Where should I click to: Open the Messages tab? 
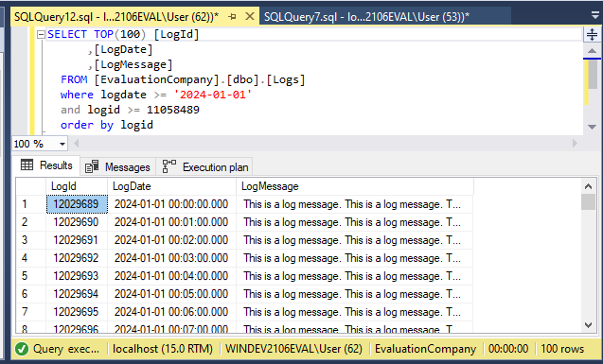117,167
